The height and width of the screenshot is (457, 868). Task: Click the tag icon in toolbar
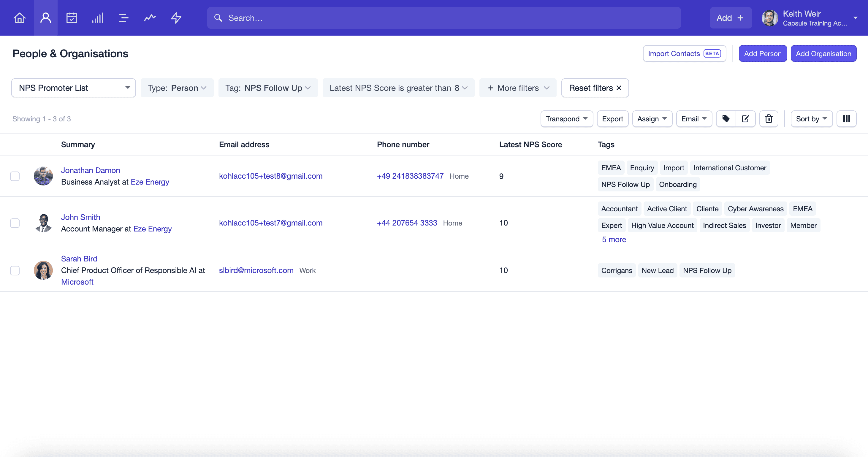point(726,119)
